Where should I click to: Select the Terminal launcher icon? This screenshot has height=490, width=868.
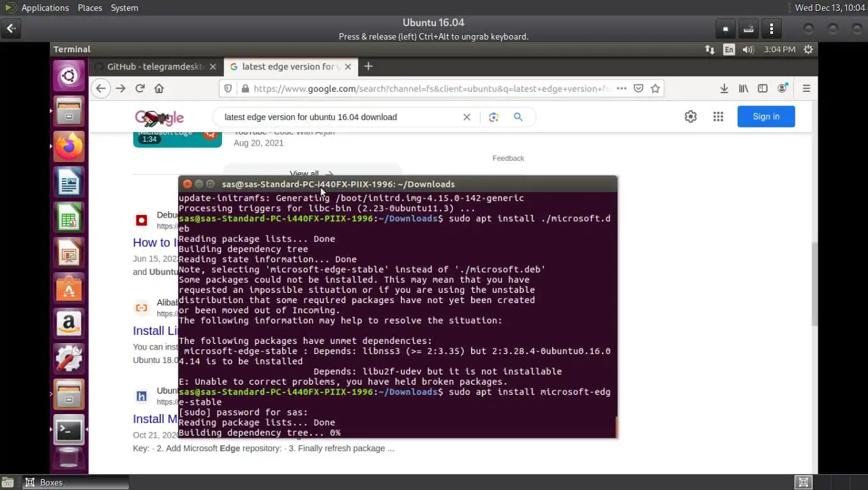[69, 430]
